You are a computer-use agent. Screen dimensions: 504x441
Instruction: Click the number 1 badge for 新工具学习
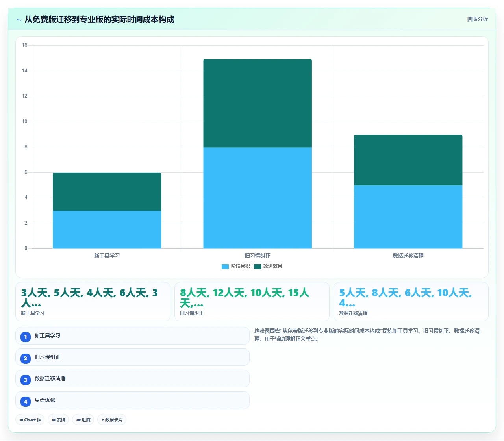[26, 337]
